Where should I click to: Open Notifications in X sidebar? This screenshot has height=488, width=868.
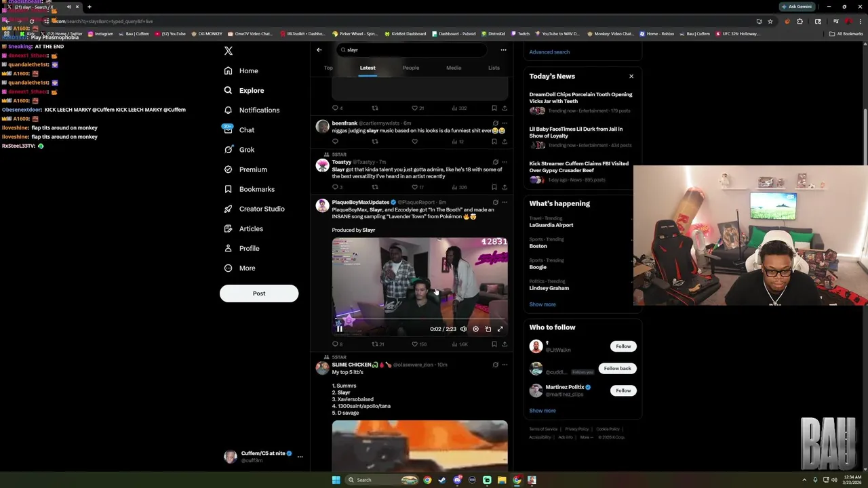251,110
